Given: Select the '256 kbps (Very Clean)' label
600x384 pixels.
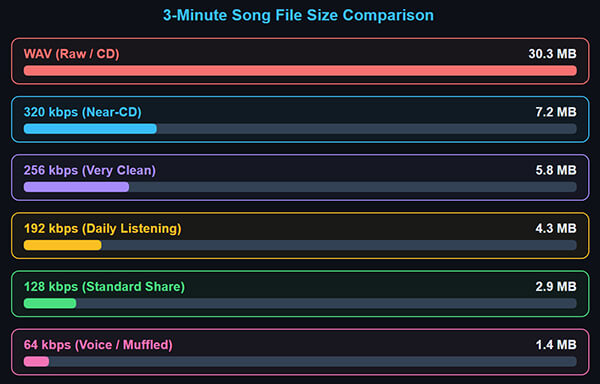Looking at the screenshot, I should (x=90, y=170).
